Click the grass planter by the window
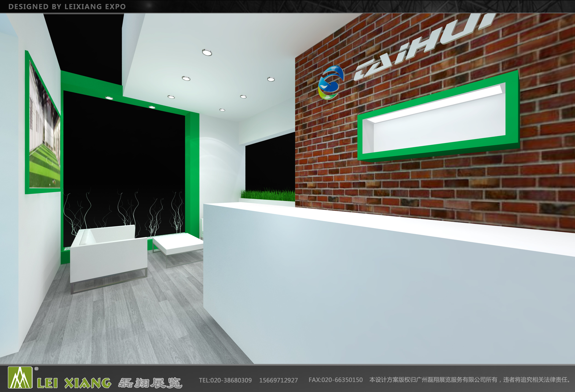Image resolution: width=575 pixels, height=392 pixels. (268, 195)
